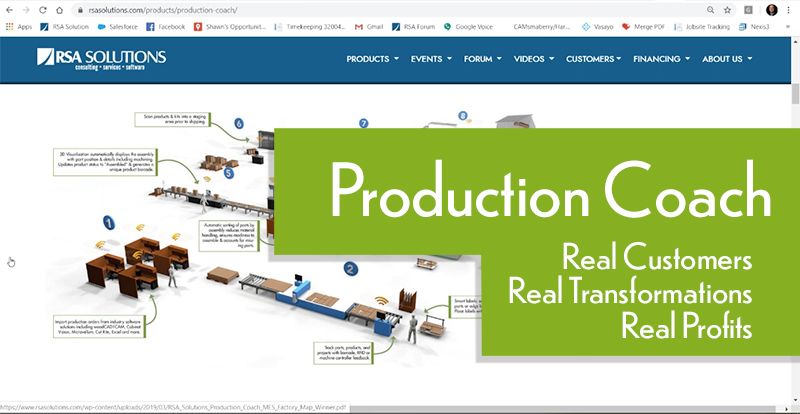Open the Chrome three-dot menu
Screen dimensions: 800x414
[788, 10]
